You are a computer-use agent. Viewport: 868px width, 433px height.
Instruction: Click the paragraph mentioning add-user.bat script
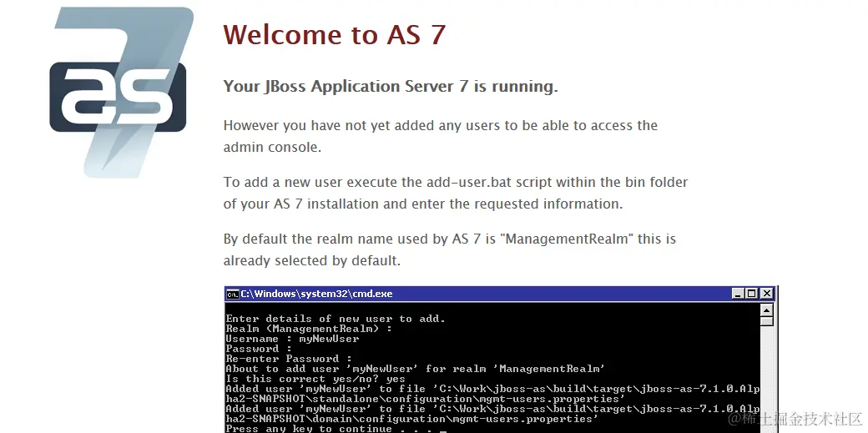(x=456, y=193)
